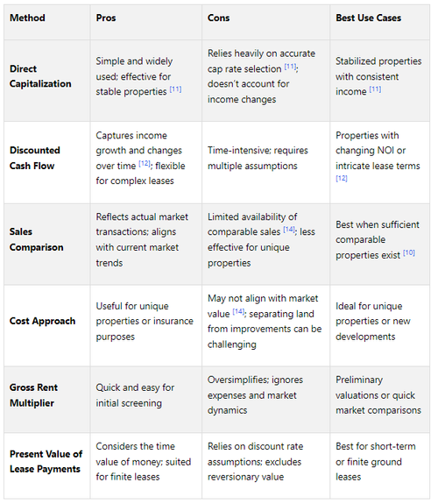This screenshot has width=438, height=504.
Task: Click the "Method" column header
Action: click(27, 18)
